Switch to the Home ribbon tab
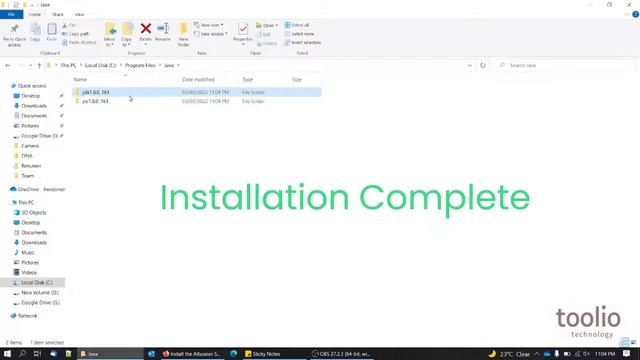 pos(35,14)
